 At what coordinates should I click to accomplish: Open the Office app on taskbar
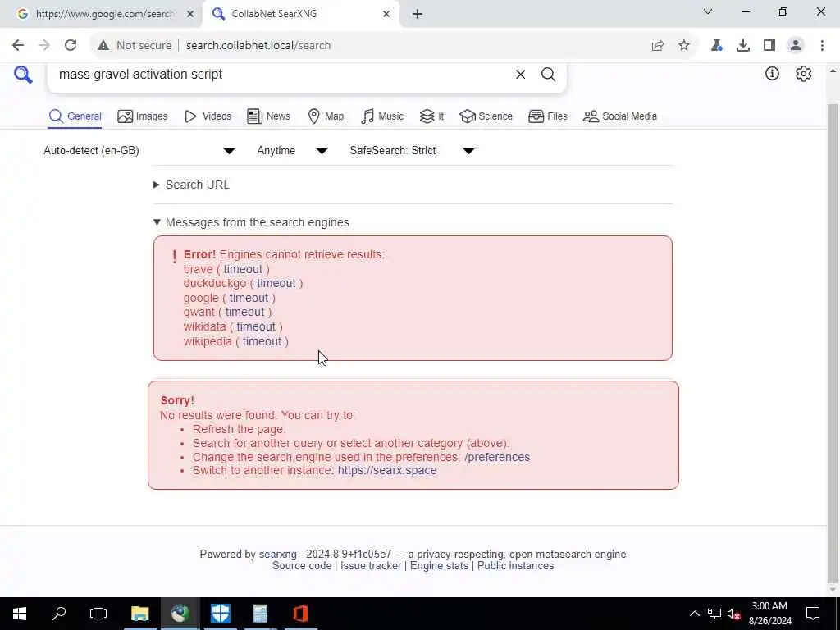click(300, 614)
